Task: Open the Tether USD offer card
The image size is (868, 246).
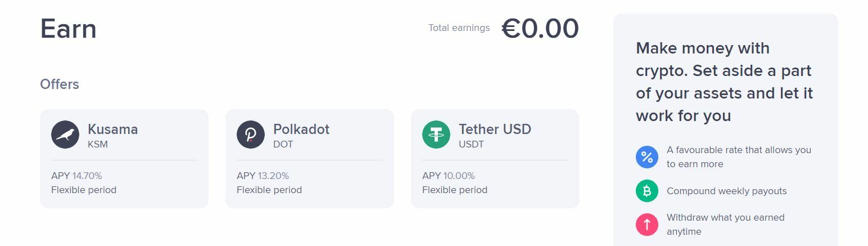Action: tap(495, 159)
